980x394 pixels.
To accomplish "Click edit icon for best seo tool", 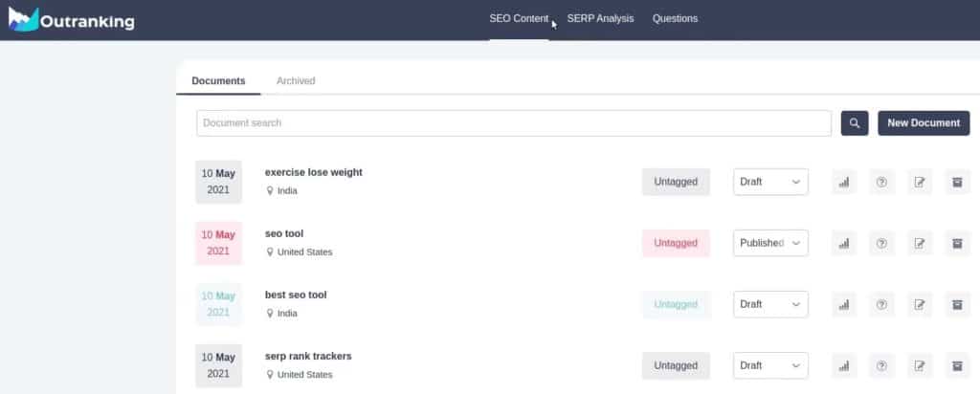I will pos(920,304).
